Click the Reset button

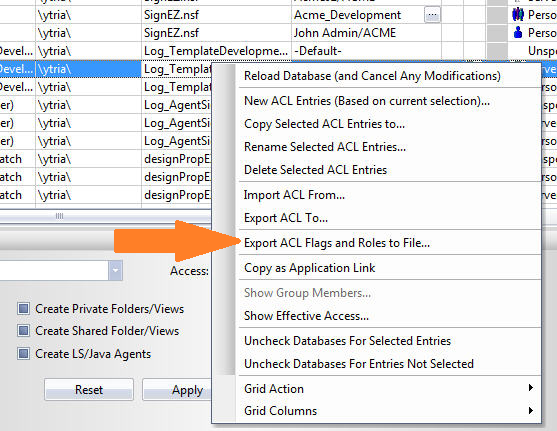point(89,390)
